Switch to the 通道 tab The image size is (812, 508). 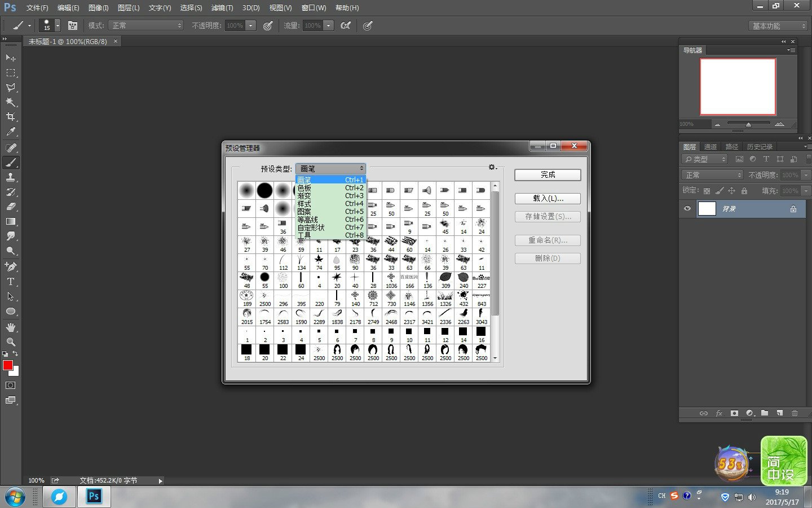710,147
